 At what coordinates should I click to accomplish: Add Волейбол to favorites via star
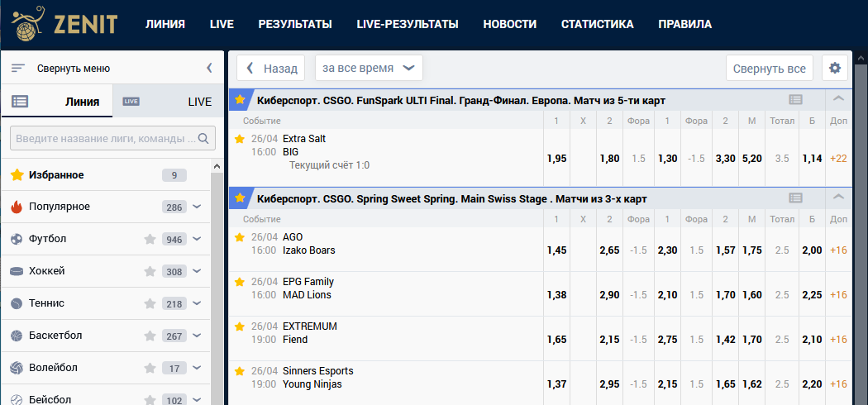pyautogui.click(x=150, y=367)
